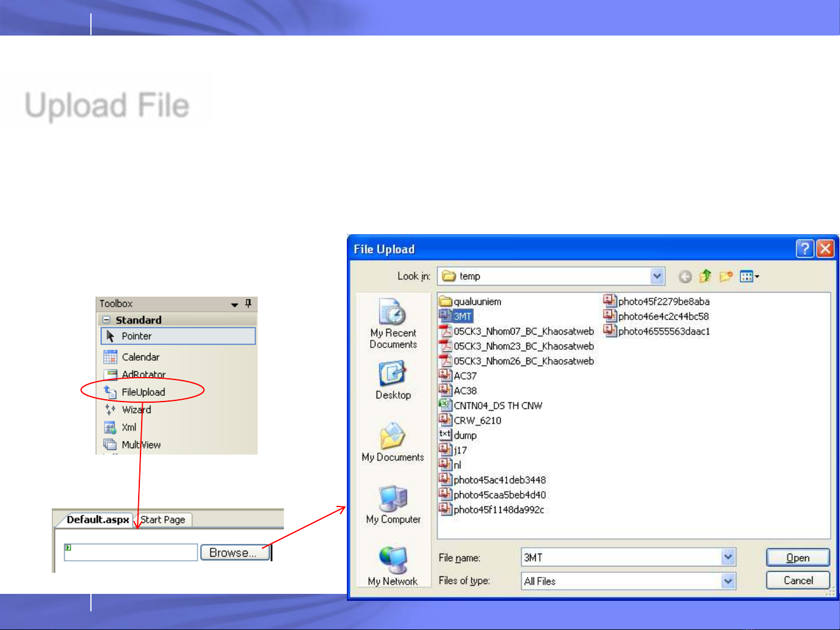Open the Views menu icon

point(749,276)
